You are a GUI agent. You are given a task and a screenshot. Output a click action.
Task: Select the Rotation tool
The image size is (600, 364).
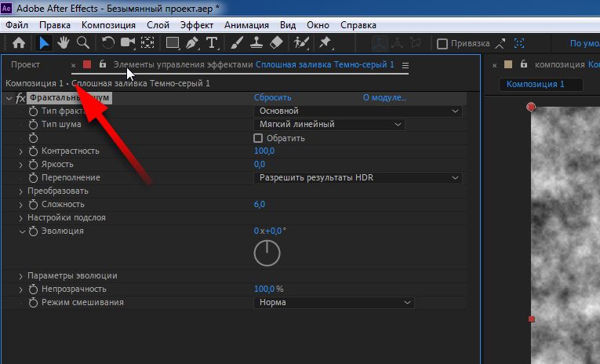(x=108, y=43)
